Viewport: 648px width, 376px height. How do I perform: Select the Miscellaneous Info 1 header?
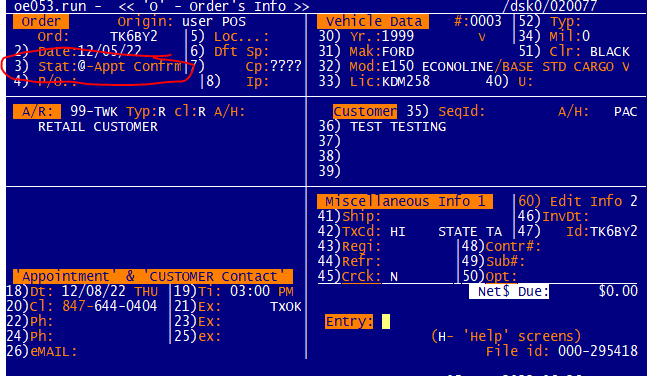coord(405,202)
